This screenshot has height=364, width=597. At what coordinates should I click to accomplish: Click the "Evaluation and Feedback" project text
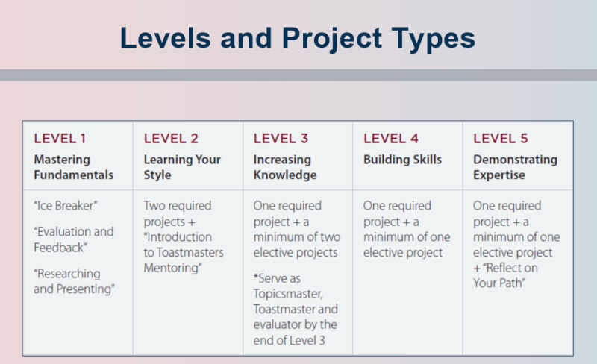[x=73, y=239]
